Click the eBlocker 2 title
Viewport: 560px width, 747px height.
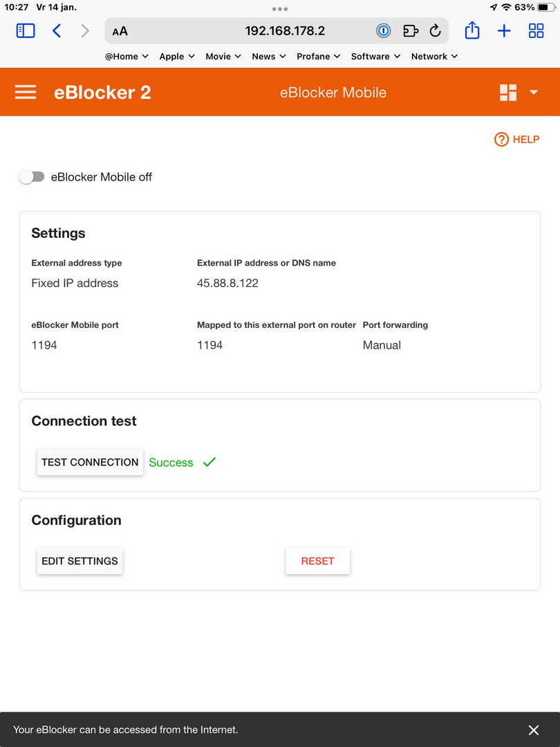point(102,93)
